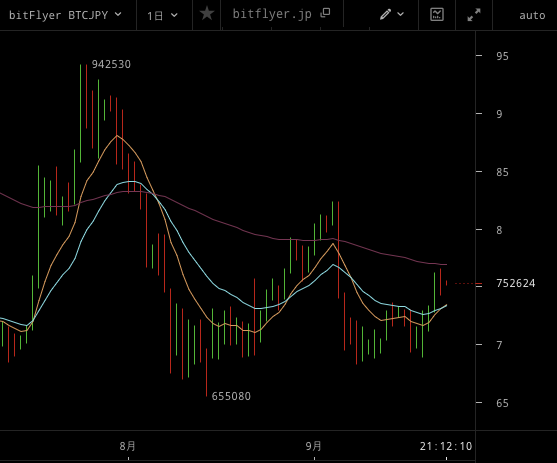Viewport: 557px width, 463px height.
Task: Click the 8月 marker on the time axis
Action: [x=128, y=446]
